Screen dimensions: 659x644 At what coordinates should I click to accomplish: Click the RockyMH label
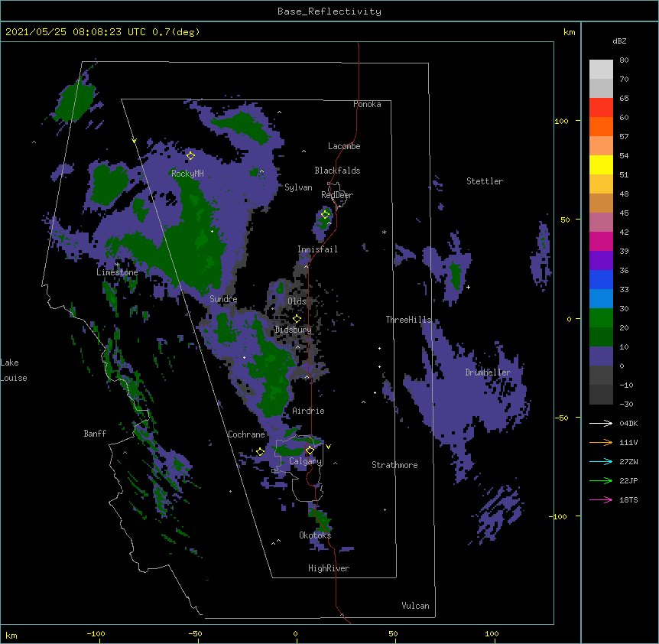(187, 174)
